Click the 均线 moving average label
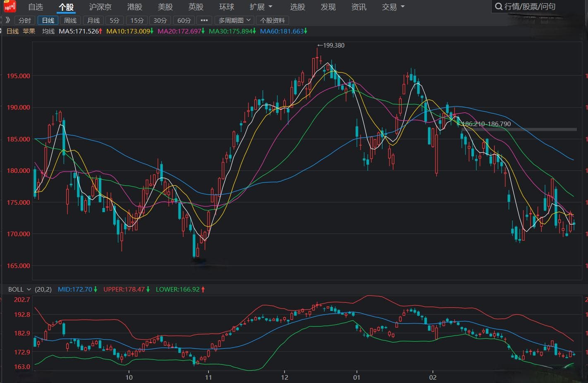Image resolution: width=588 pixels, height=383 pixels. 48,31
